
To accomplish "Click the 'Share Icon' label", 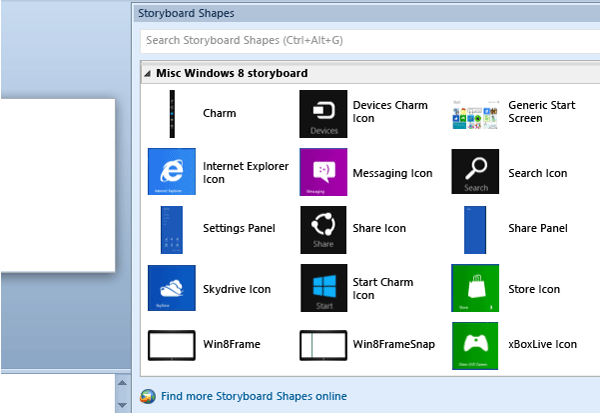I will [x=379, y=229].
